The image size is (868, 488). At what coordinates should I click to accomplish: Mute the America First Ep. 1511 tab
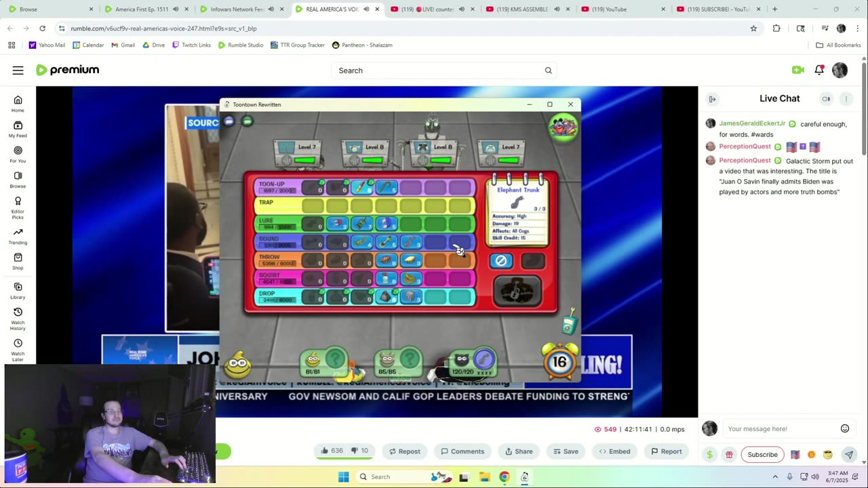[176, 9]
